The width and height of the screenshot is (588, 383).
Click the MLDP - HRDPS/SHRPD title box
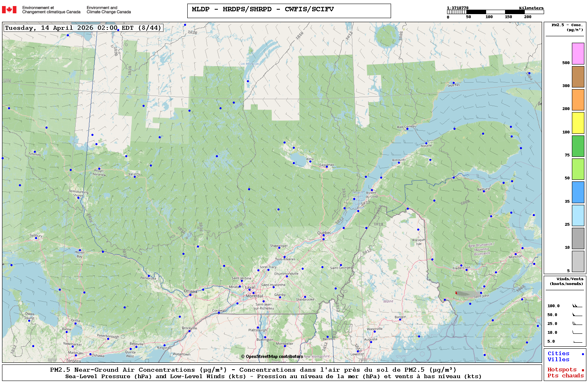tap(289, 11)
